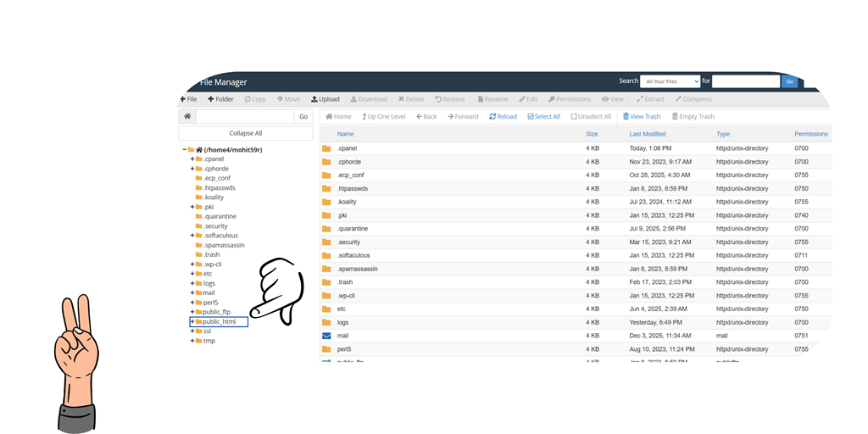Click the Reload icon
The image size is (868, 434).
click(x=503, y=116)
